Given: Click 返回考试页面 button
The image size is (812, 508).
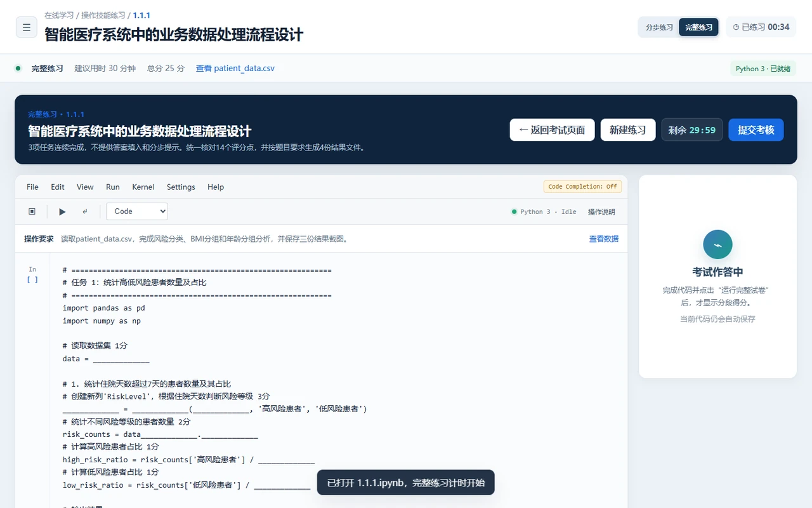Looking at the screenshot, I should click(552, 130).
